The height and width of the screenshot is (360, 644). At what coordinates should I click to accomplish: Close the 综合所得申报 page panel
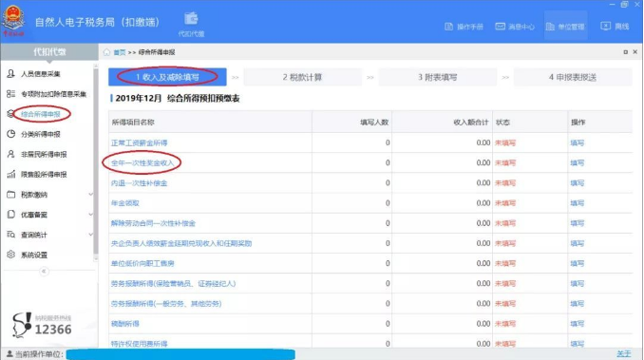coord(635,52)
